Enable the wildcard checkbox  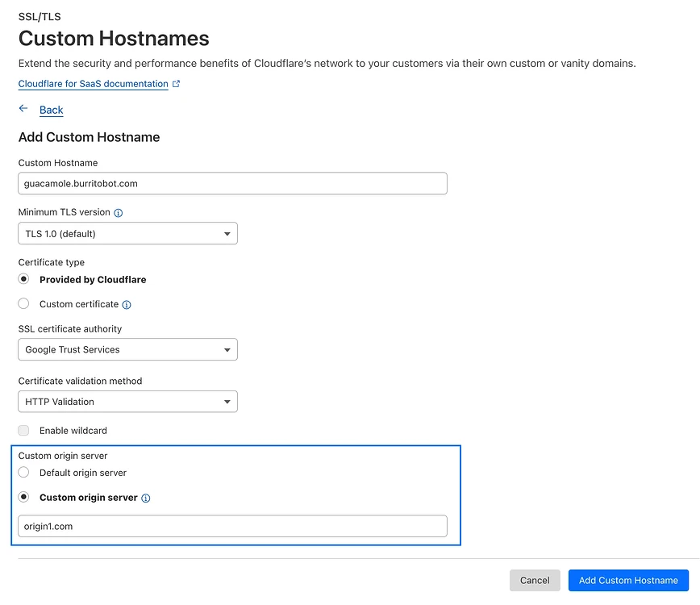click(x=23, y=431)
